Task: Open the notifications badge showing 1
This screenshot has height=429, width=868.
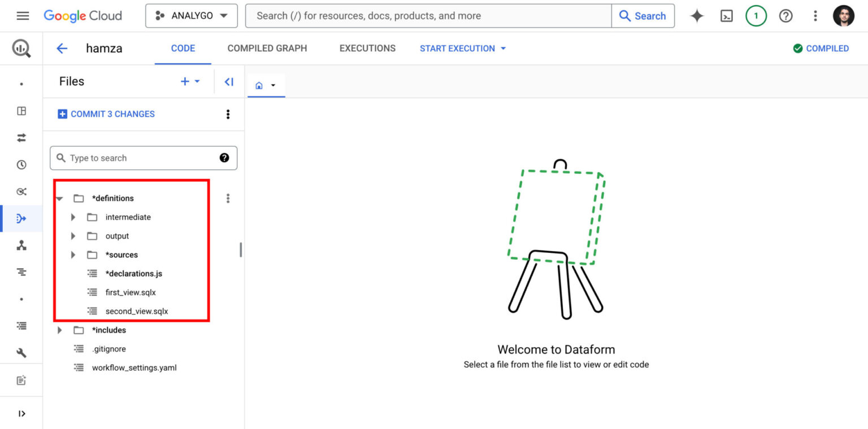Action: (756, 16)
